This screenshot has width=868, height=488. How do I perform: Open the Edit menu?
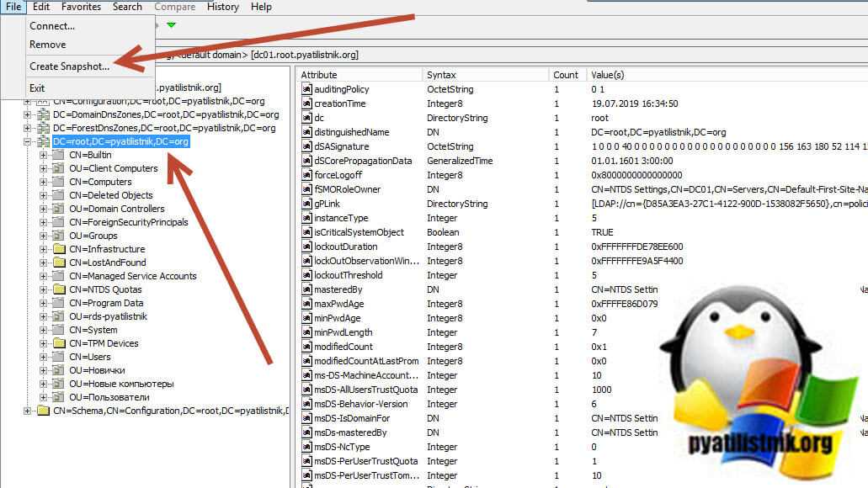point(41,7)
